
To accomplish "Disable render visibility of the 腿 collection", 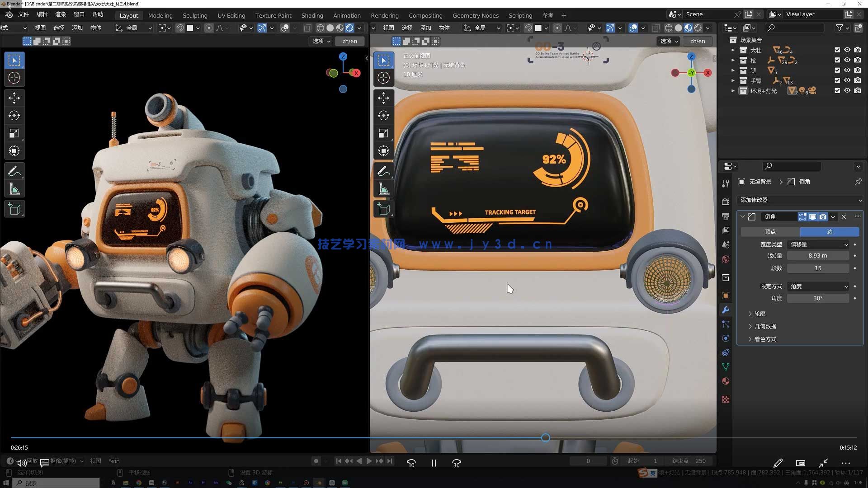I will (857, 70).
